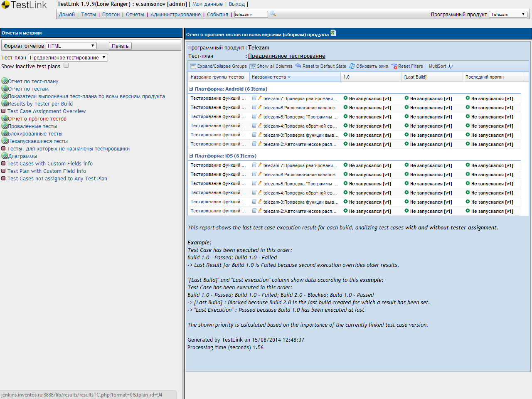The image size is (532, 399).
Task: Open Блокированные тесты report
Action: pyautogui.click(x=35, y=133)
